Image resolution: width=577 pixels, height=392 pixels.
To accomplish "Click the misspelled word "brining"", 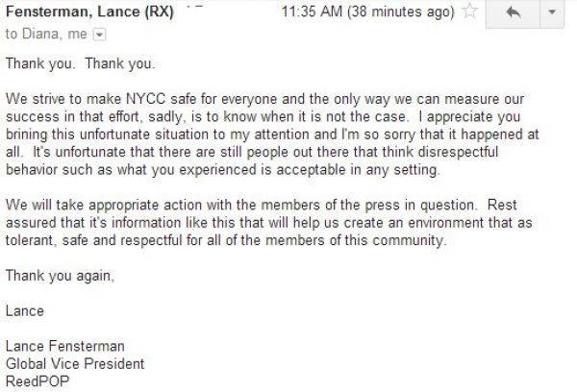I will [27, 135].
